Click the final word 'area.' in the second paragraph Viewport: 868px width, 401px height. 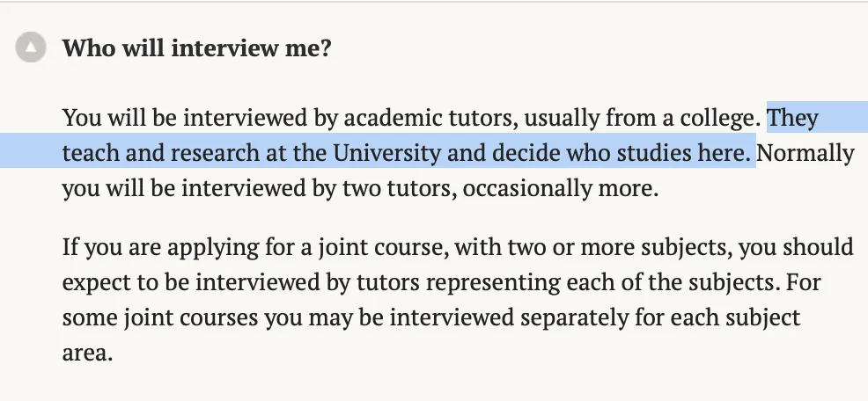click(x=88, y=354)
